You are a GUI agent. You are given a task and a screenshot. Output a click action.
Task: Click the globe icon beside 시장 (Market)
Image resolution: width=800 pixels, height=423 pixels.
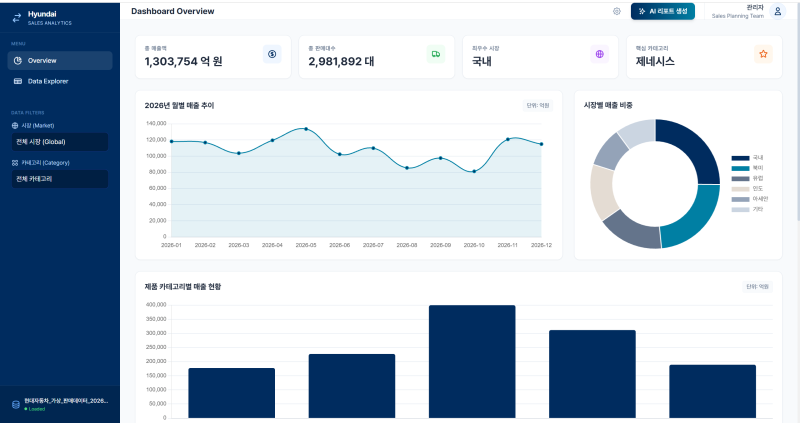(15, 126)
